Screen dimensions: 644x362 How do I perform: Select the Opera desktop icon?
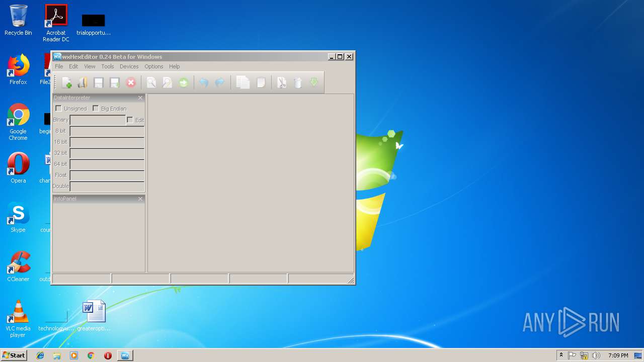[x=18, y=167]
